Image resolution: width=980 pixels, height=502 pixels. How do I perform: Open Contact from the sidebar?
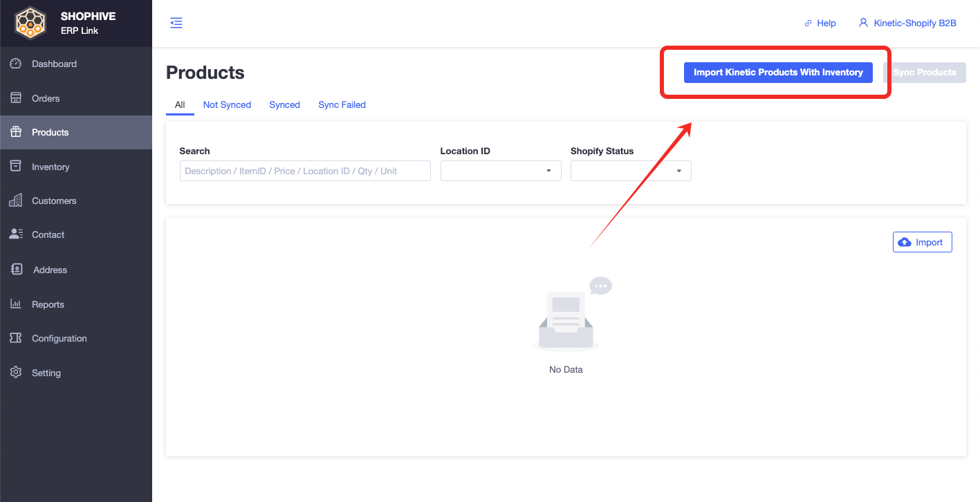(x=76, y=234)
